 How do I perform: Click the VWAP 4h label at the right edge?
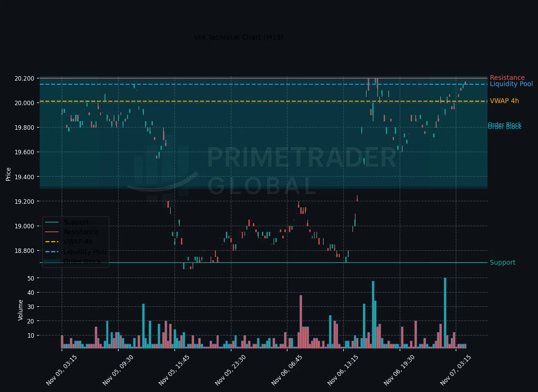(x=504, y=101)
